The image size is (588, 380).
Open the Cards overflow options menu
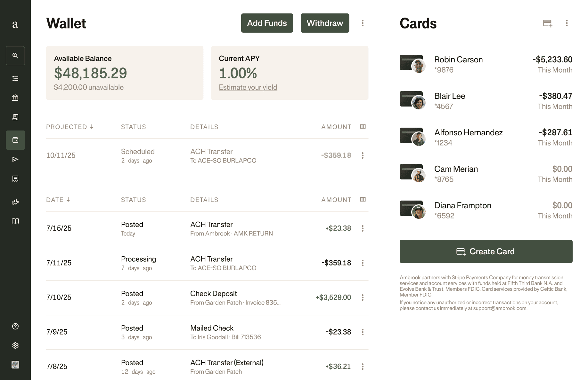(567, 23)
